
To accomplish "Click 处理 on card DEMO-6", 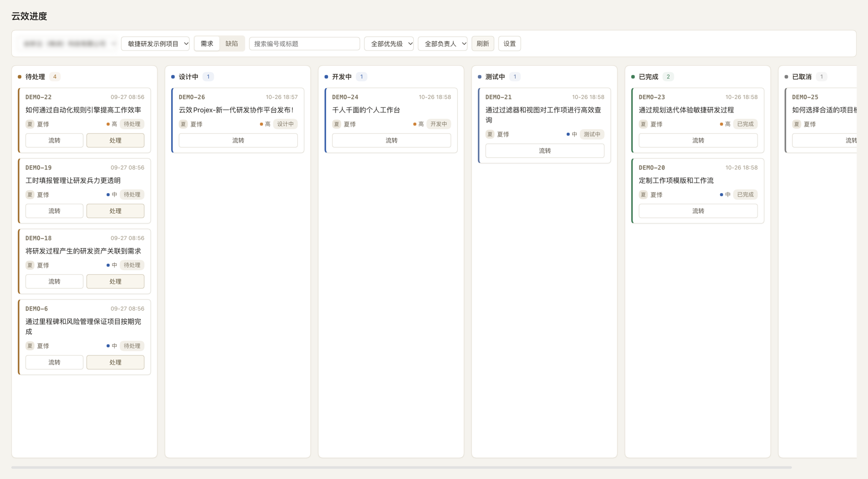I will pyautogui.click(x=116, y=362).
